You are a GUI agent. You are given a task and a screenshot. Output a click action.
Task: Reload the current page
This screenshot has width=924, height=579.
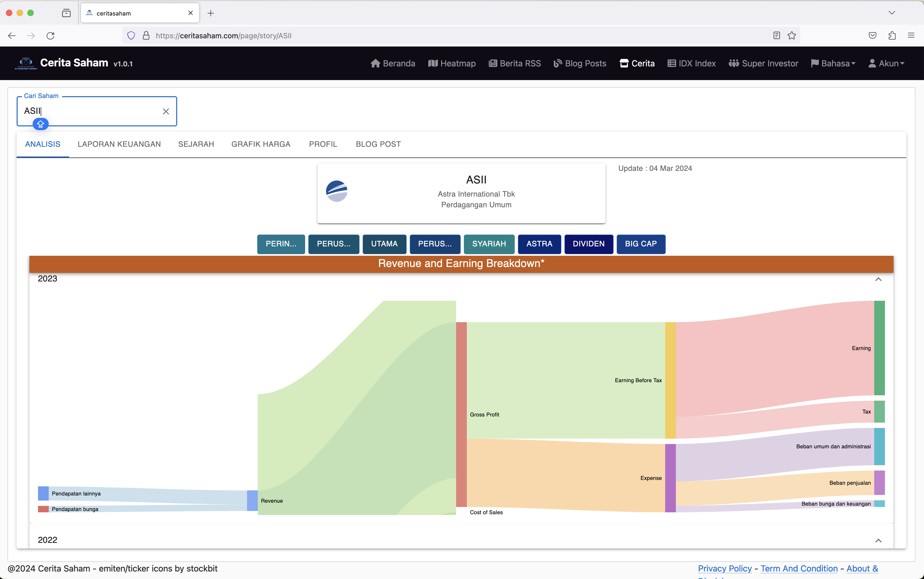click(50, 36)
